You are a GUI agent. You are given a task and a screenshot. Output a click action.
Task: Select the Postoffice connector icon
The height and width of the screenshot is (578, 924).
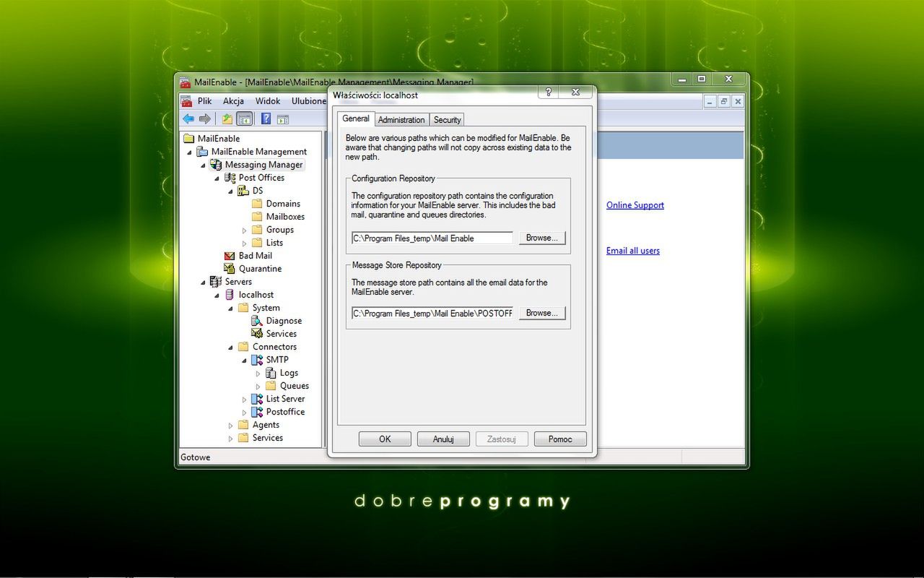pos(257,412)
